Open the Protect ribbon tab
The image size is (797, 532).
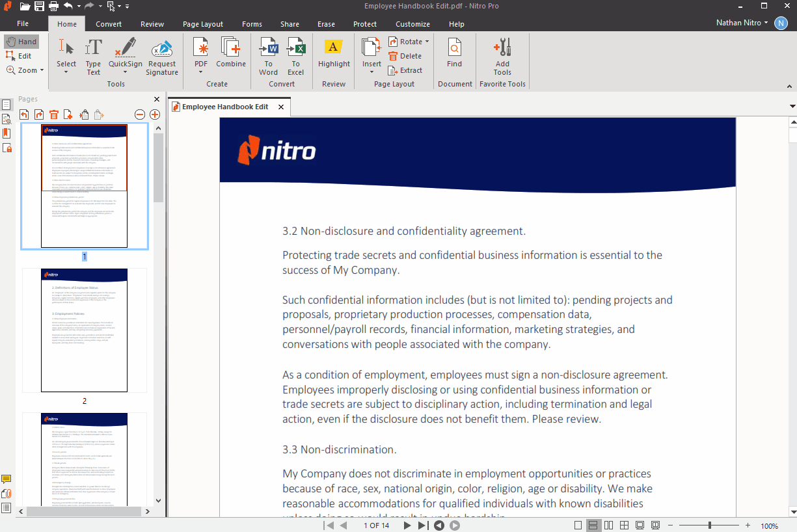364,23
